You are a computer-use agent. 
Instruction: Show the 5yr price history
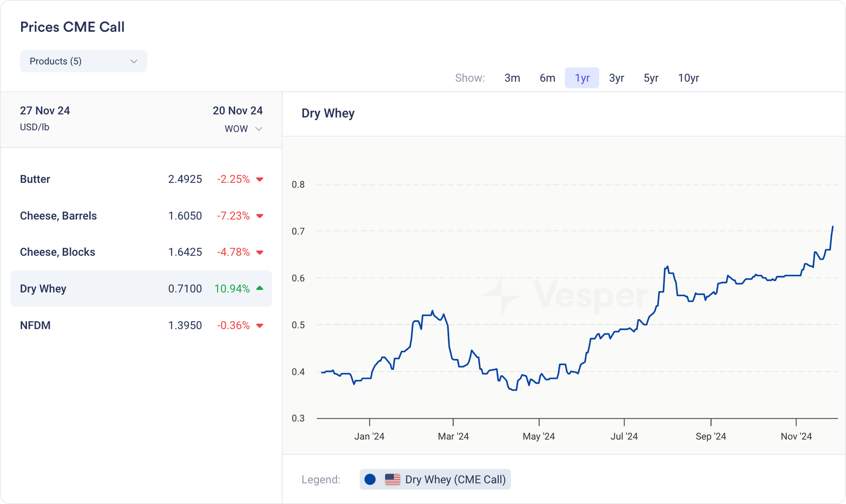pos(651,78)
